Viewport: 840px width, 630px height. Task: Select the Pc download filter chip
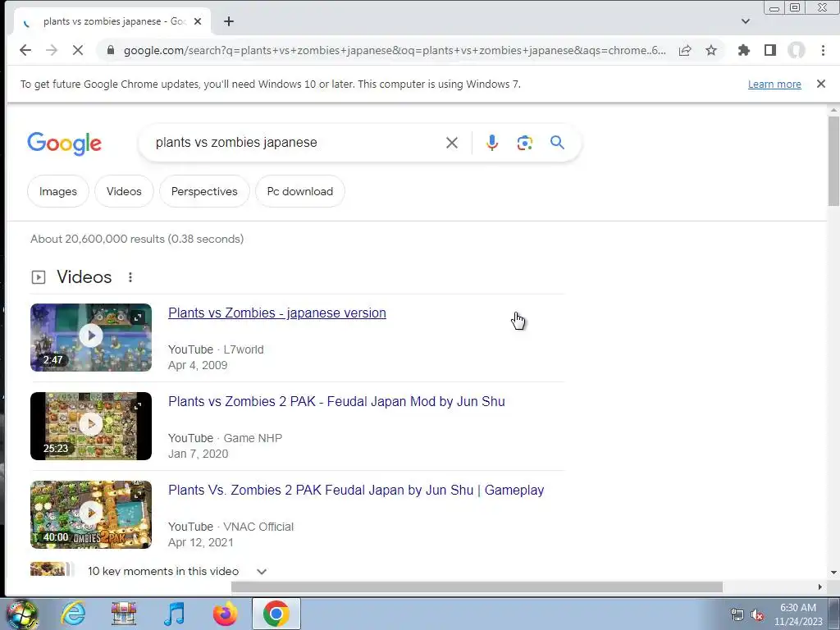click(x=300, y=191)
